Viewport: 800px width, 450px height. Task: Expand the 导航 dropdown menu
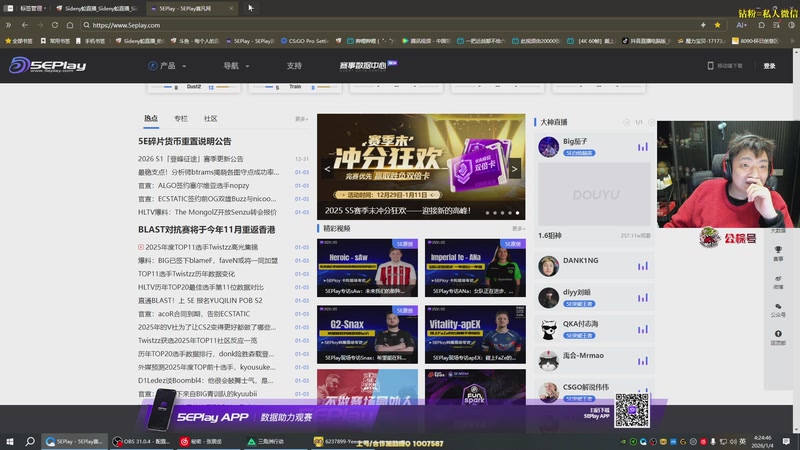click(236, 66)
